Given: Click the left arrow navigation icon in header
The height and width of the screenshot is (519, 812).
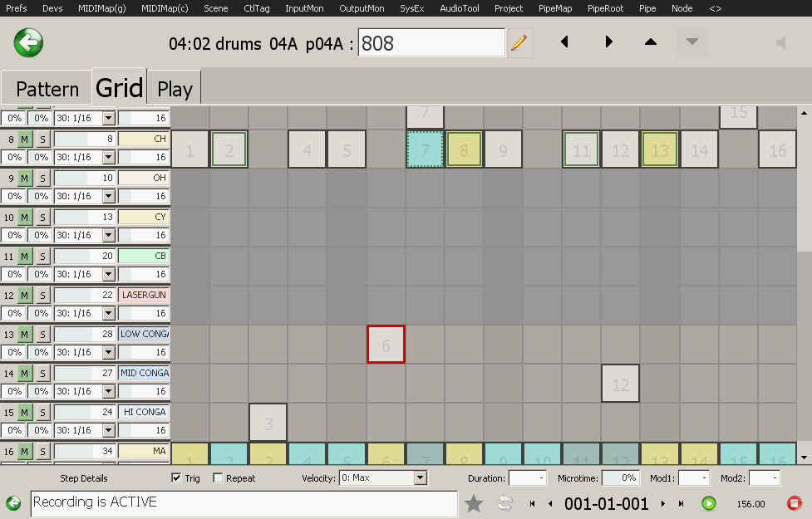Looking at the screenshot, I should coord(565,42).
